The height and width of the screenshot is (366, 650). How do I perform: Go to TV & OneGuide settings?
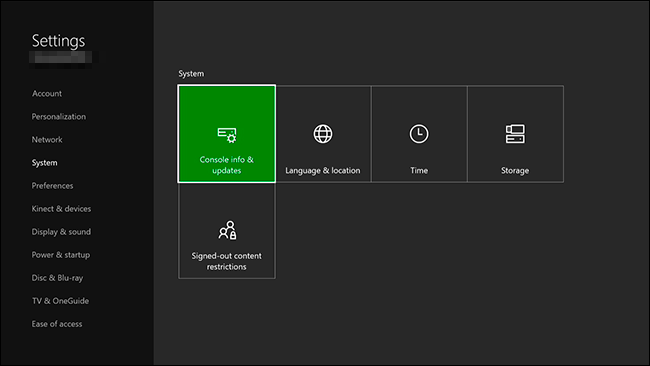(x=61, y=301)
